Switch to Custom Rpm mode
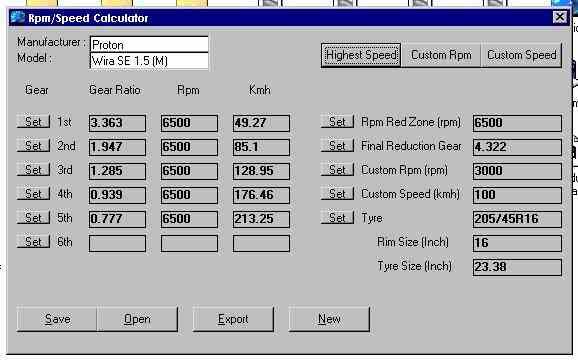This screenshot has height=360, width=578. 441,55
